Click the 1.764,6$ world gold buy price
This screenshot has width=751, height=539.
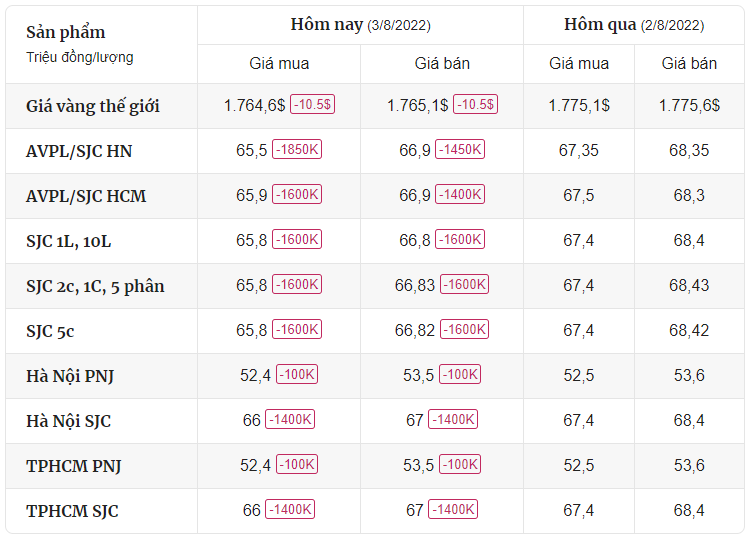click(255, 105)
